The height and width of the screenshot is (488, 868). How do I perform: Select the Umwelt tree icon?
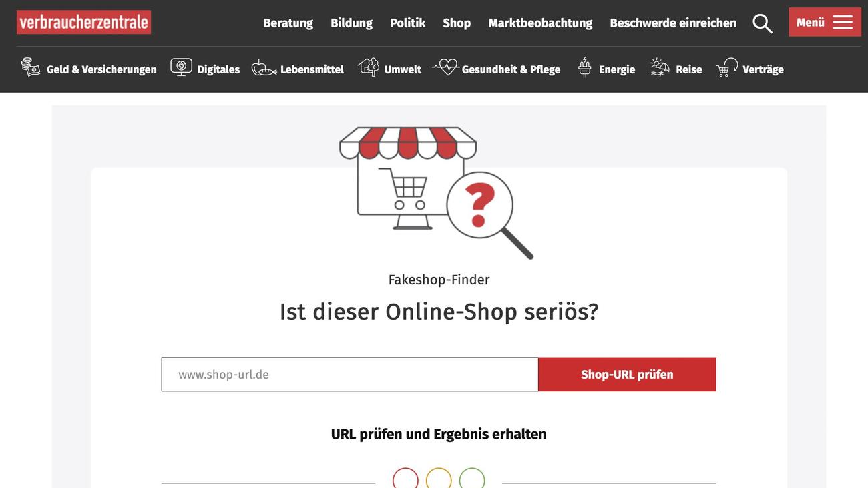point(369,67)
